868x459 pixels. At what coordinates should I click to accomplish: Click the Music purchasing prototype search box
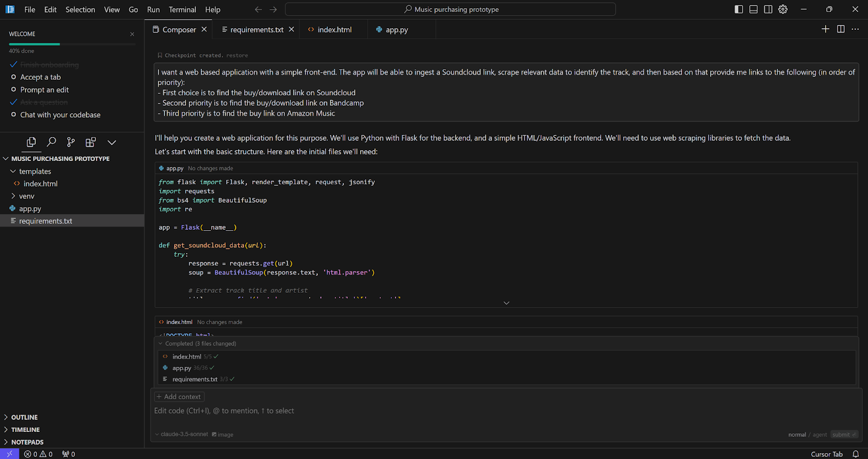coord(450,9)
